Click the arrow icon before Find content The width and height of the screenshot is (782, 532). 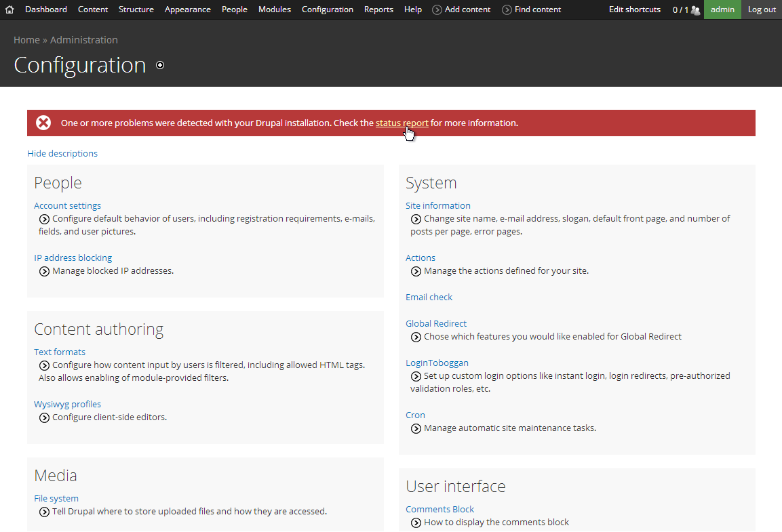pos(507,9)
